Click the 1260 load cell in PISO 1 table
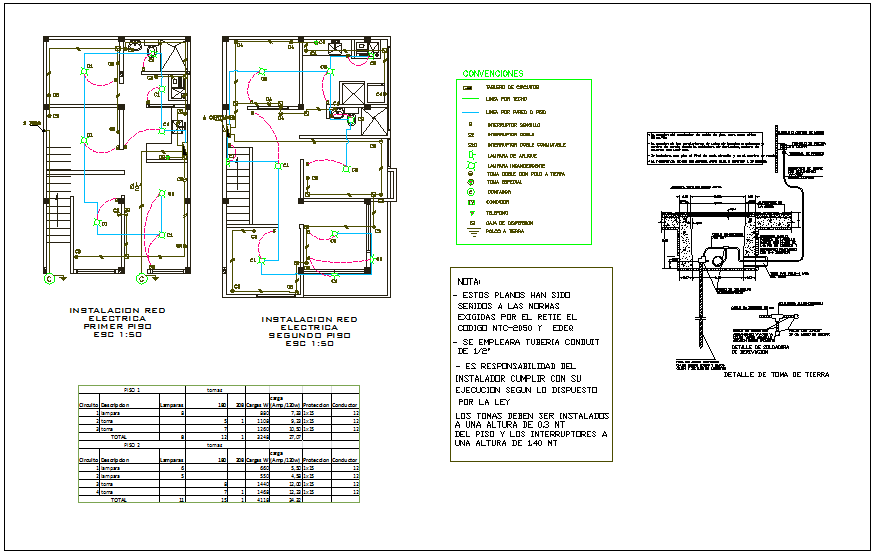This screenshot has width=873, height=553. coord(258,429)
